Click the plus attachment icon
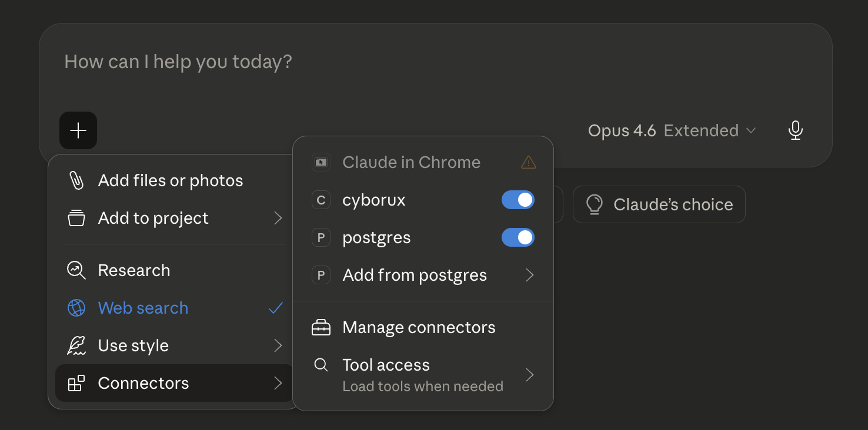The image size is (868, 430). click(78, 130)
